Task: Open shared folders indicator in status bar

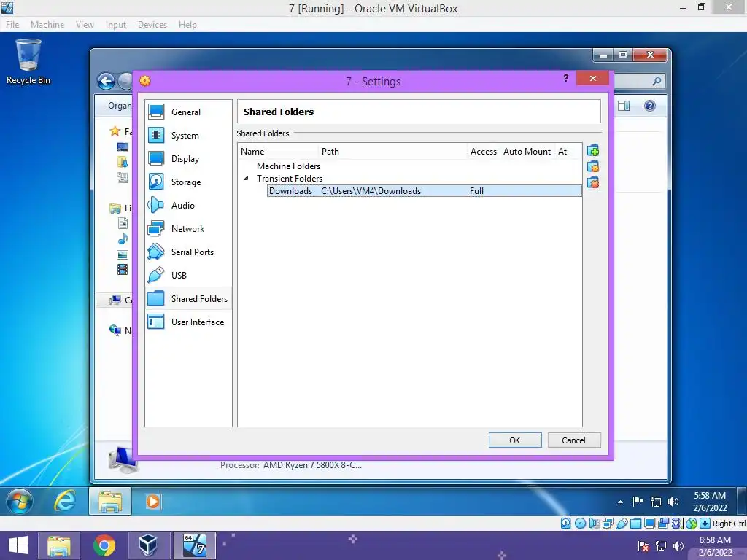Action: [635, 524]
